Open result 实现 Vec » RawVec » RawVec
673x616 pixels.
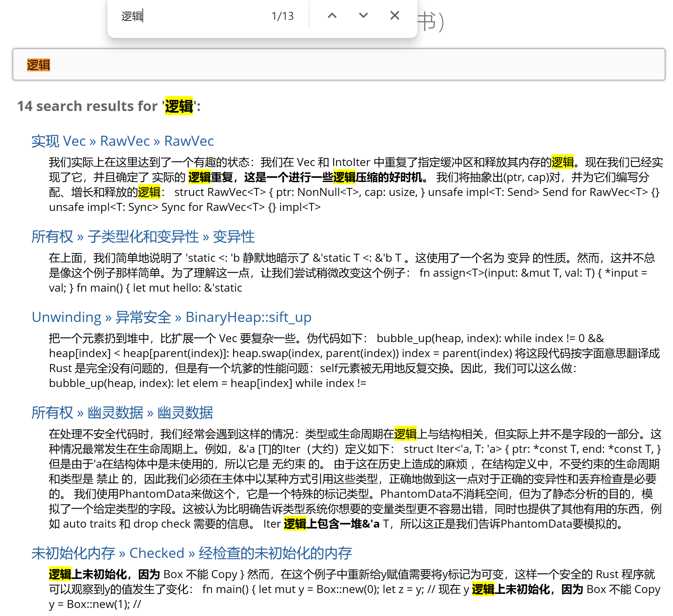coord(123,141)
